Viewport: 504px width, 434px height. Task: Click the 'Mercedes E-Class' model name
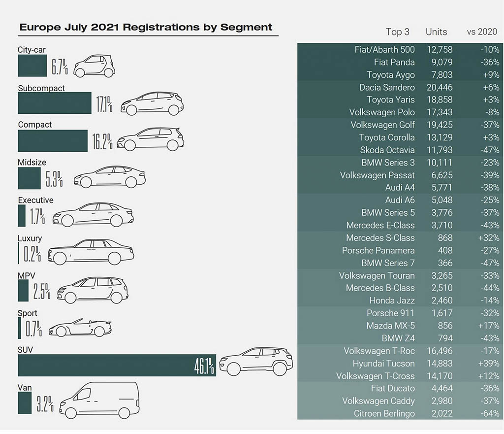(380, 225)
